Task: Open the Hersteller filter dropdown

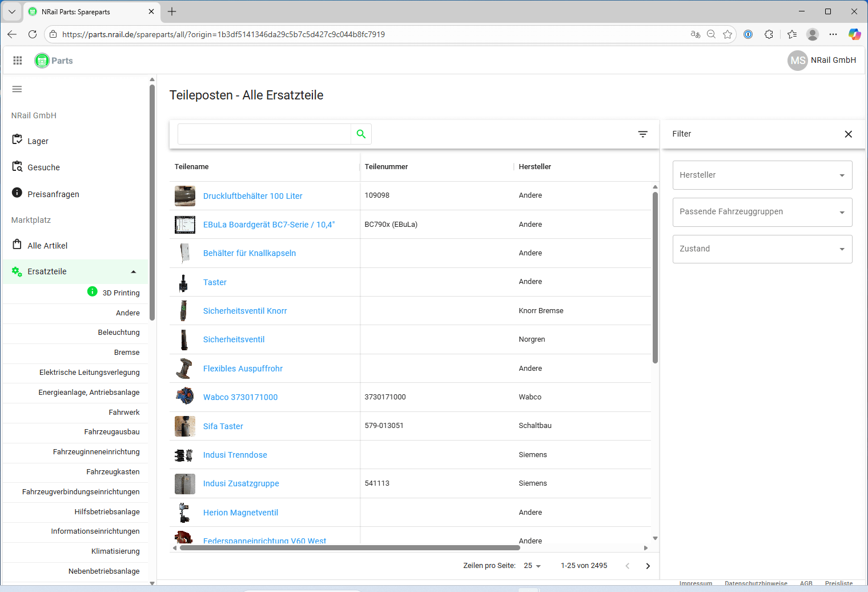Action: 762,175
